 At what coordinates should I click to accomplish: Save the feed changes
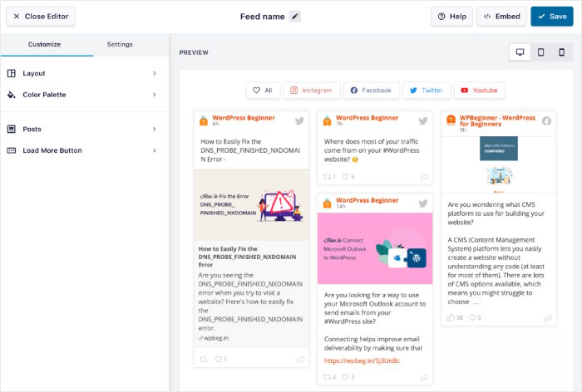click(x=552, y=17)
